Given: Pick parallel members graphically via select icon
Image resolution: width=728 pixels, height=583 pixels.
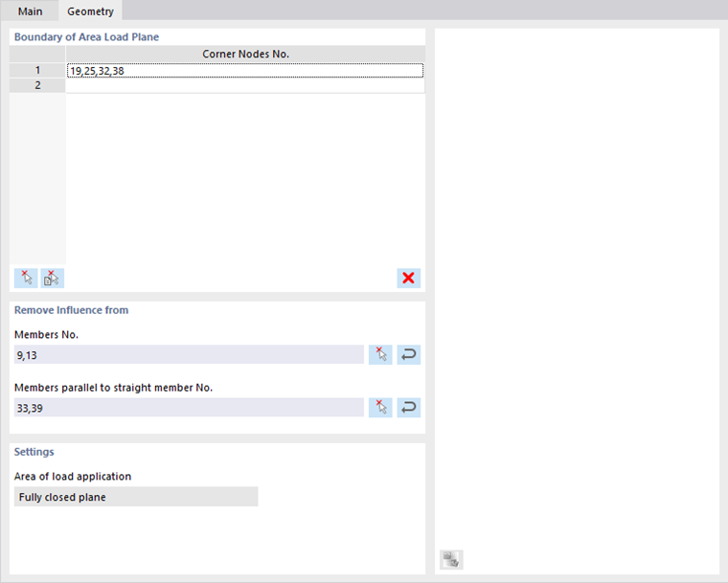Looking at the screenshot, I should (x=380, y=408).
